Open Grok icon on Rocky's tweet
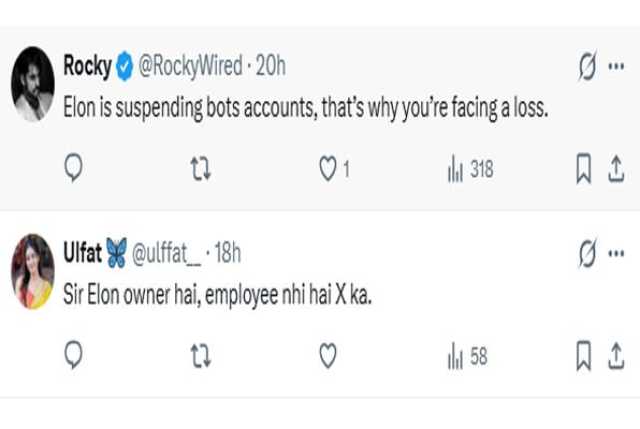Screen dimensions: 640x429 (x=587, y=68)
